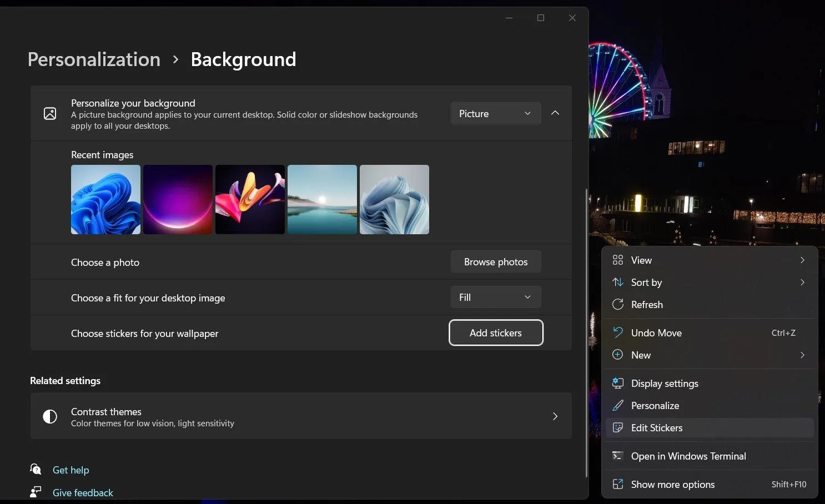This screenshot has width=825, height=504.
Task: Click the Add stickers button
Action: (x=495, y=332)
